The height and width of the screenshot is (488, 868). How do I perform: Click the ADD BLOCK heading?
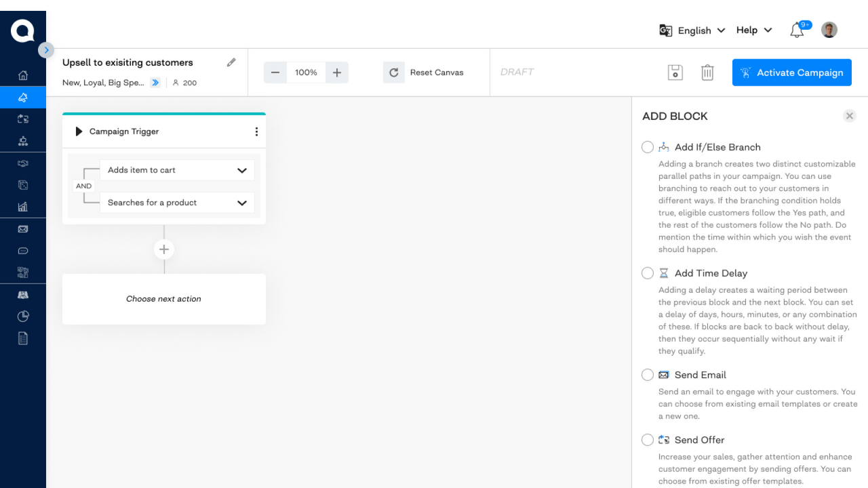pos(675,116)
